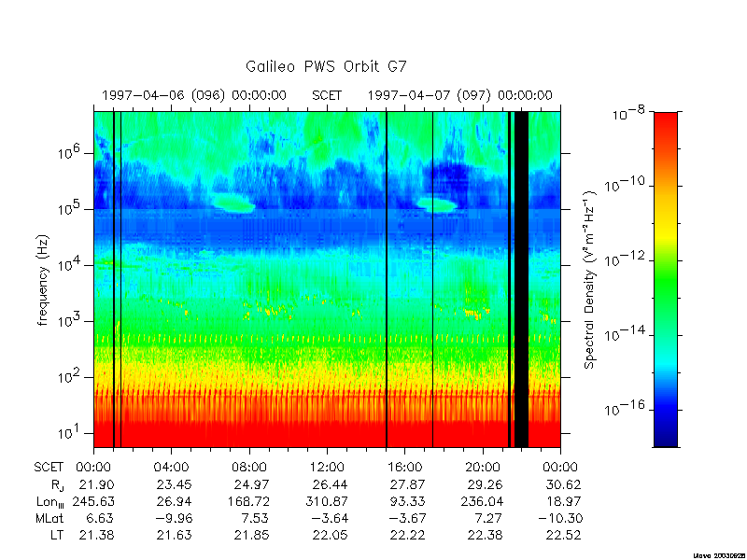
Task: Click the colorbar tick label 10^-10
Action: point(625,184)
